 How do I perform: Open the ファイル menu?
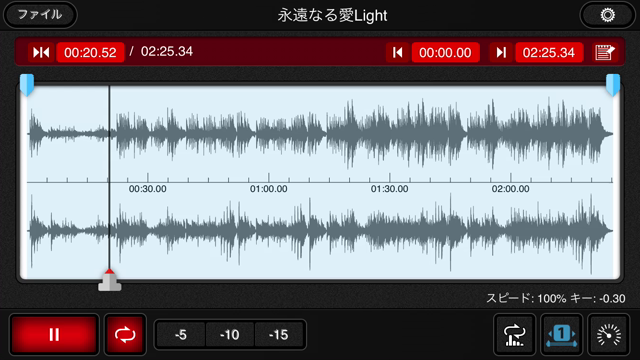click(x=40, y=15)
